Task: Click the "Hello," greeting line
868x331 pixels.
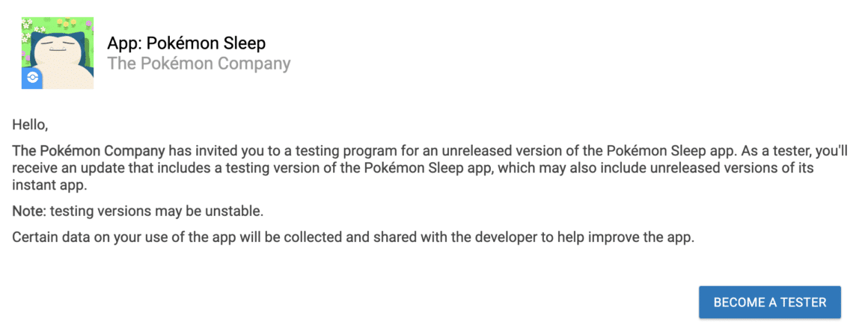Action: [x=30, y=125]
